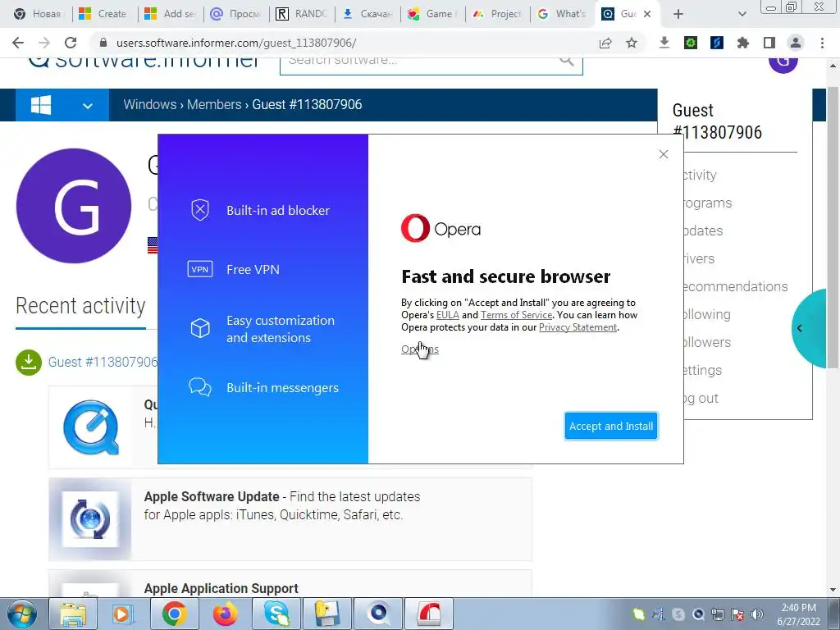Expand the teal side panel arrow
This screenshot has height=630, width=840.
[799, 328]
